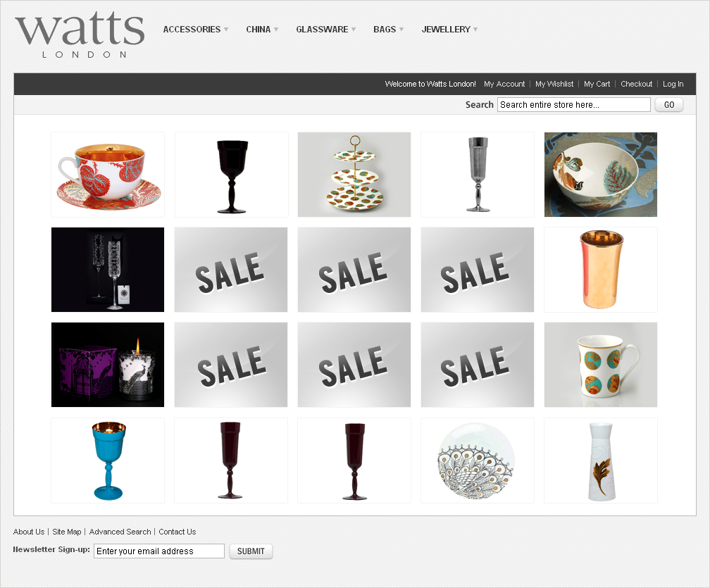Open My Wishlist link
Viewport: 710px width, 588px height.
point(554,84)
